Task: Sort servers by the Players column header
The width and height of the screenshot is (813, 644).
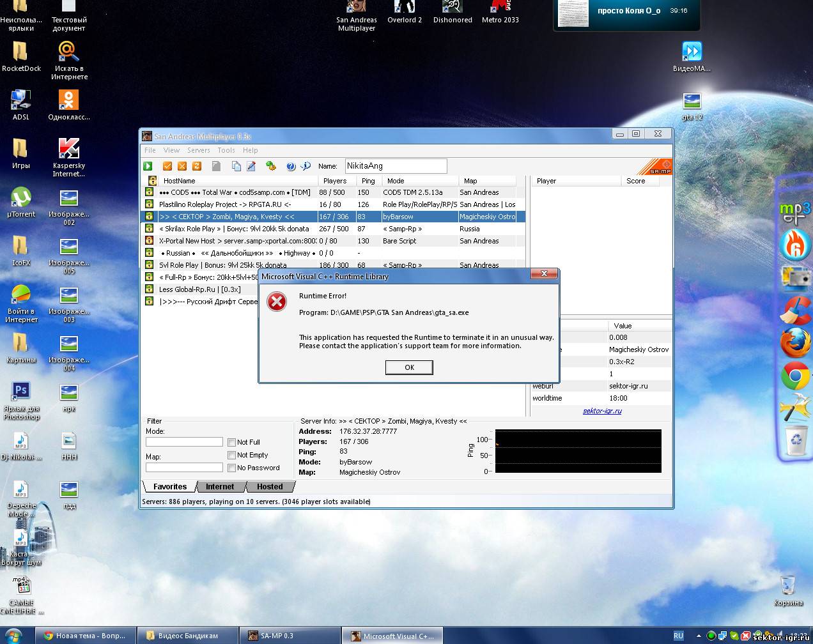Action: (337, 181)
